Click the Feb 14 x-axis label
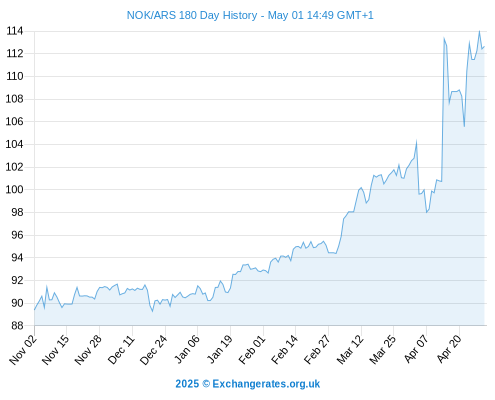 284,349
